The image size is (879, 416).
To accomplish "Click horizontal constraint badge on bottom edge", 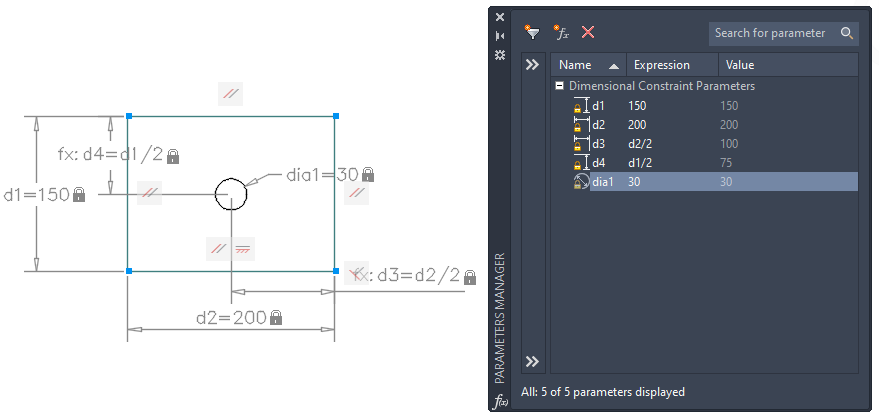I will tap(243, 249).
